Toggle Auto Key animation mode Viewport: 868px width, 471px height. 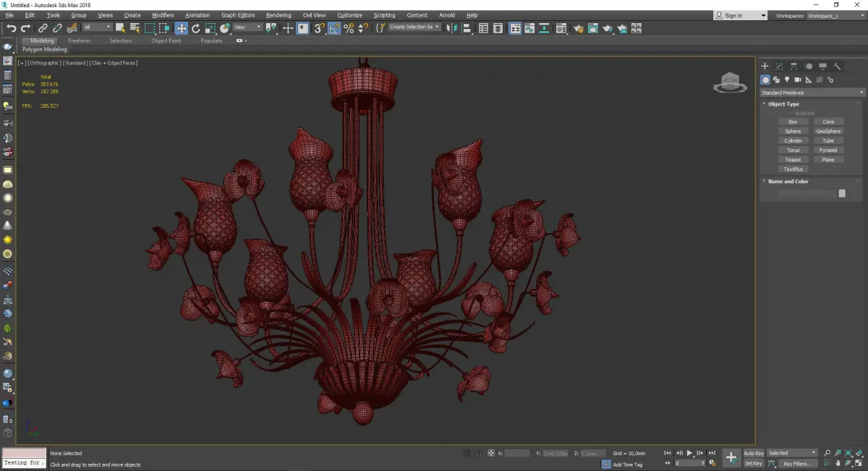754,453
